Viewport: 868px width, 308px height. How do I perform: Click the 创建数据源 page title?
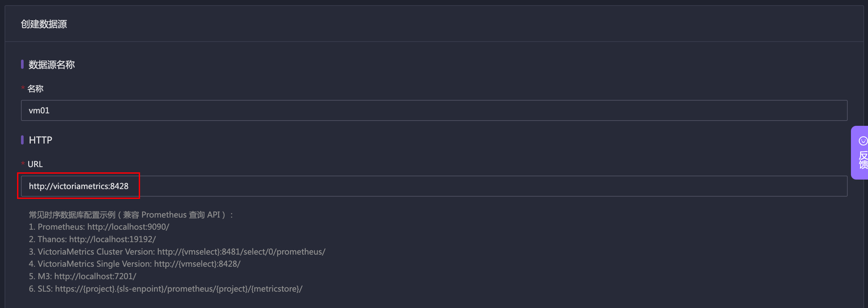click(44, 24)
